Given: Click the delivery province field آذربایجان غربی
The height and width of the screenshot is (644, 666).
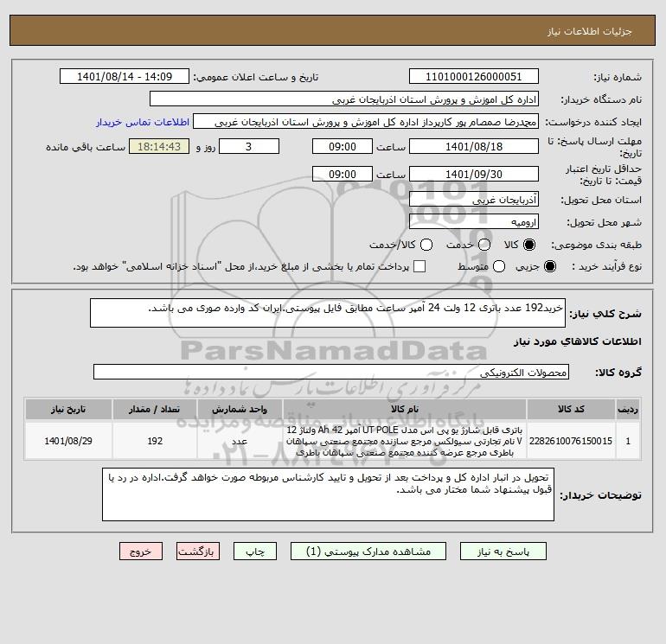Looking at the screenshot, I should [x=474, y=199].
